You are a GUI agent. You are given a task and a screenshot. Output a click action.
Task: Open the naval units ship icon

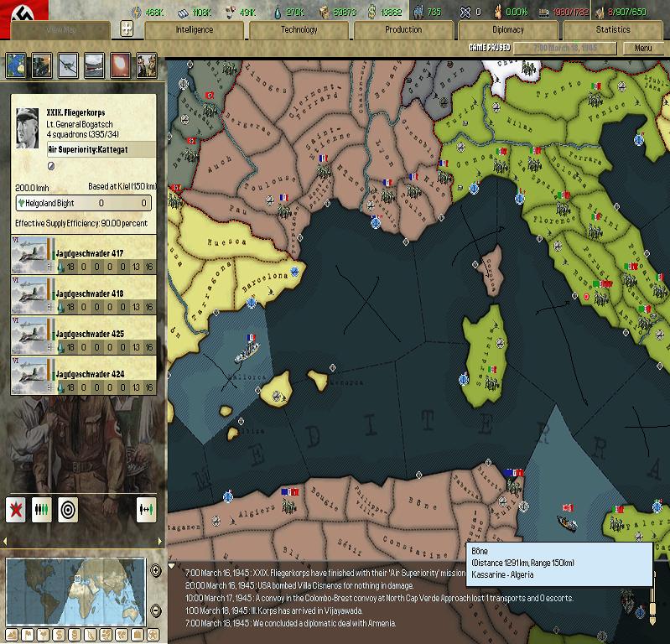pyautogui.click(x=95, y=65)
